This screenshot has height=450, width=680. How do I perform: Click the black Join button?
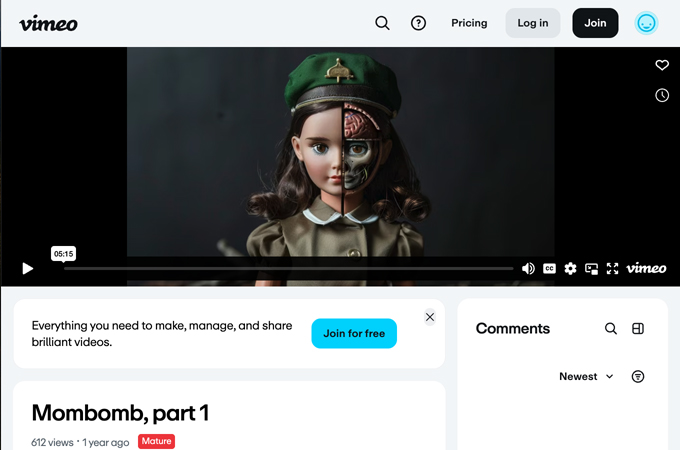pos(595,23)
